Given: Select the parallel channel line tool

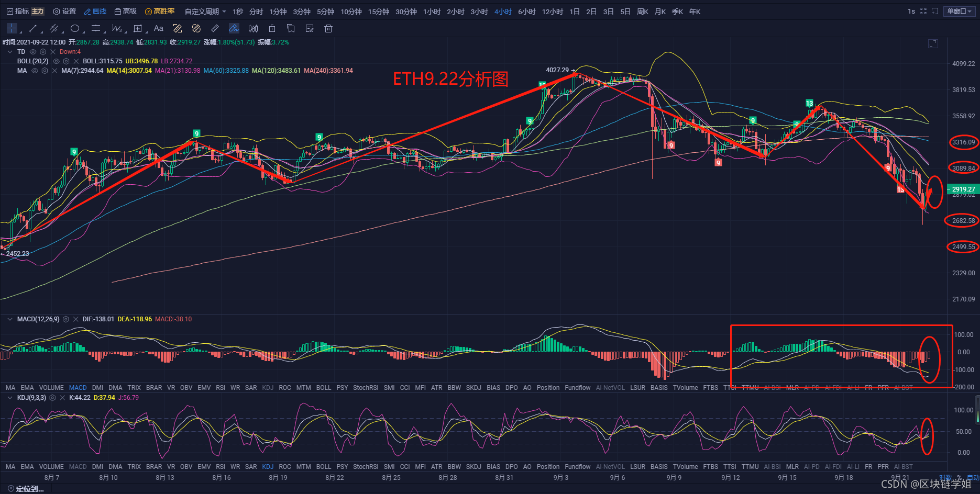Looking at the screenshot, I should [x=53, y=28].
